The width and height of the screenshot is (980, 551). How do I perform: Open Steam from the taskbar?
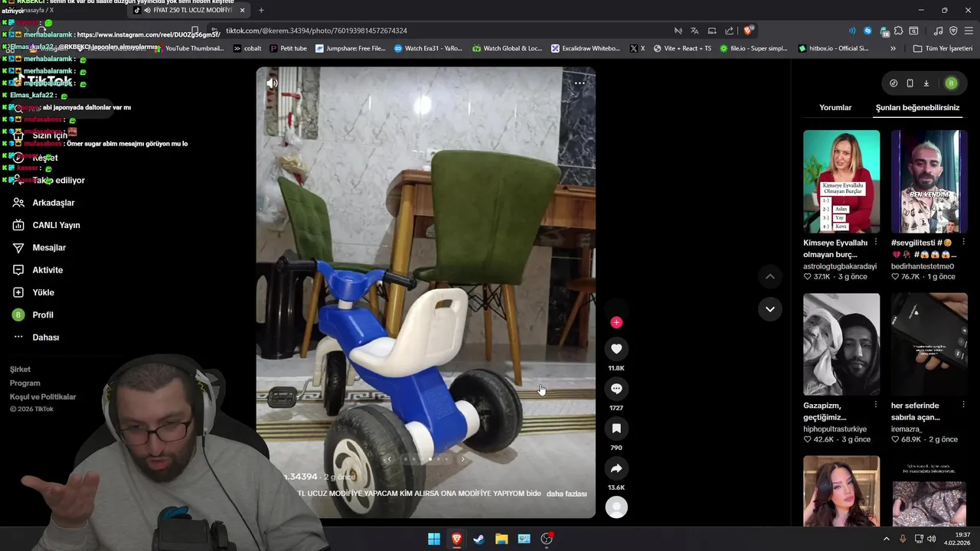pyautogui.click(x=479, y=539)
